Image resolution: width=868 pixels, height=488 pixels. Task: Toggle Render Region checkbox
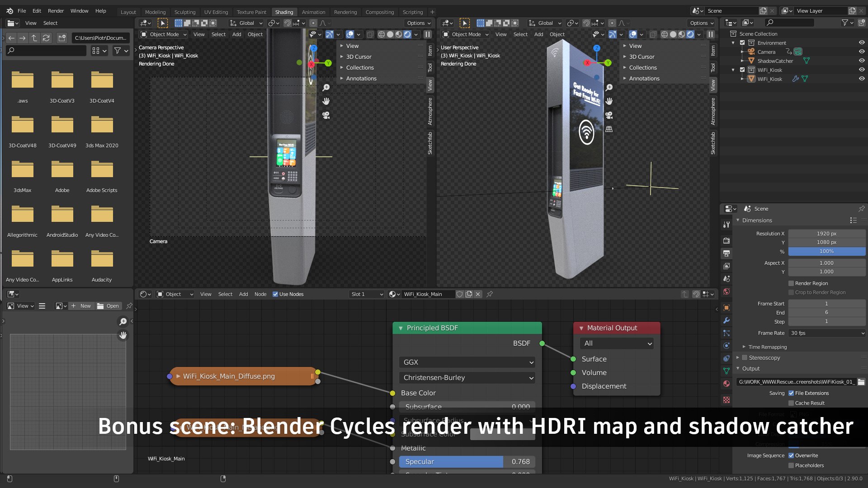791,283
